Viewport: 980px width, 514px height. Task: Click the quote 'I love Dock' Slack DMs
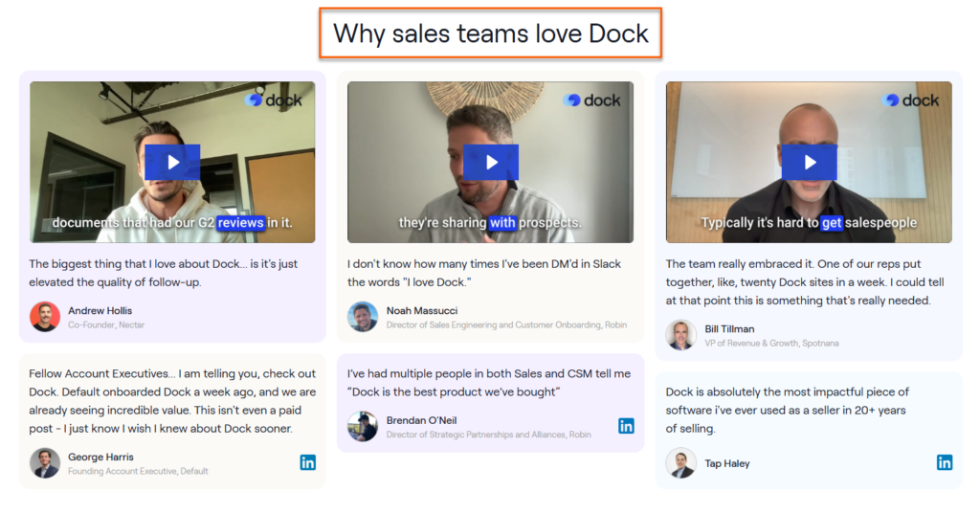(x=483, y=273)
